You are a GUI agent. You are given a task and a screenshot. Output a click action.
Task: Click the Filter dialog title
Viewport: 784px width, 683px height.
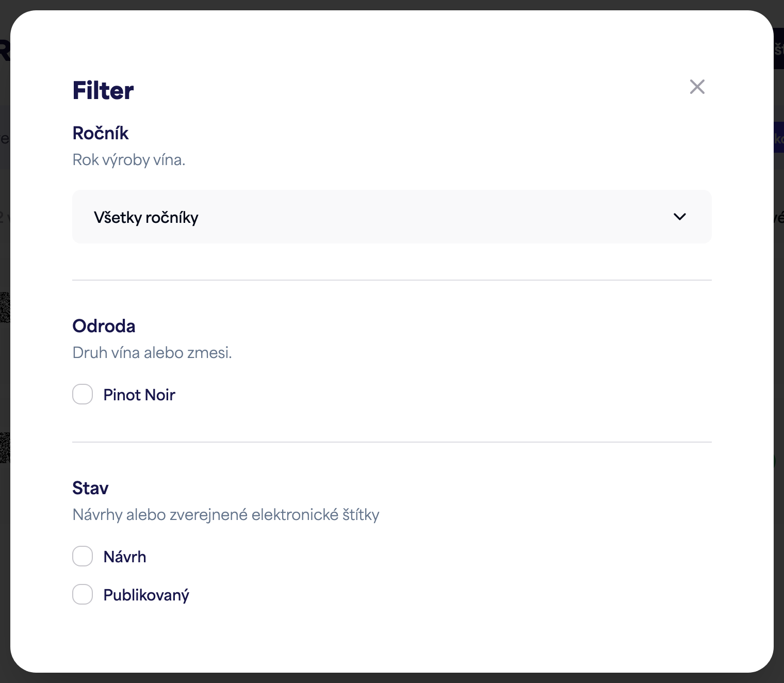pyautogui.click(x=103, y=90)
